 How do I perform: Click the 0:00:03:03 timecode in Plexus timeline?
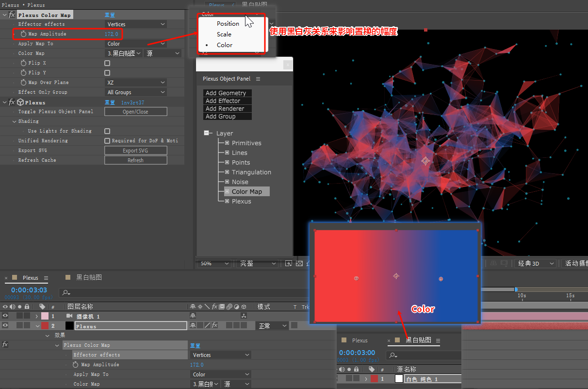[29, 290]
